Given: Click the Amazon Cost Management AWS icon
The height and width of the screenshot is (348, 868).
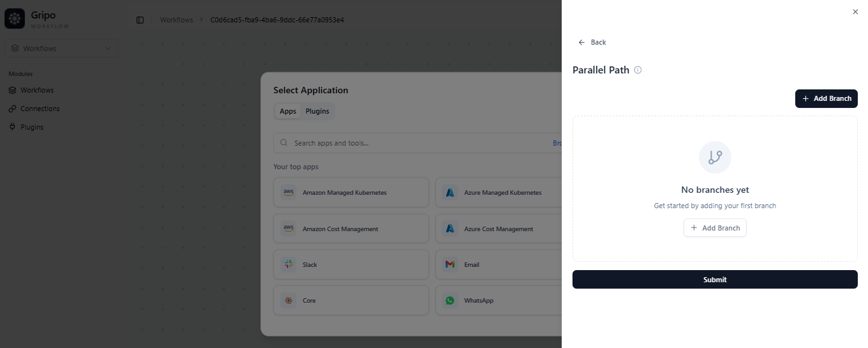Looking at the screenshot, I should point(288,229).
